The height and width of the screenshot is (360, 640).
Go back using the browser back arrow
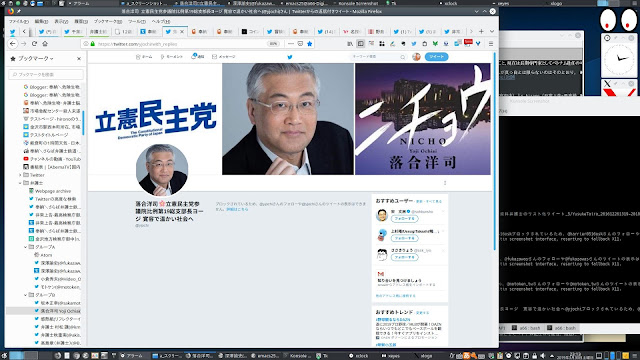click(13, 44)
